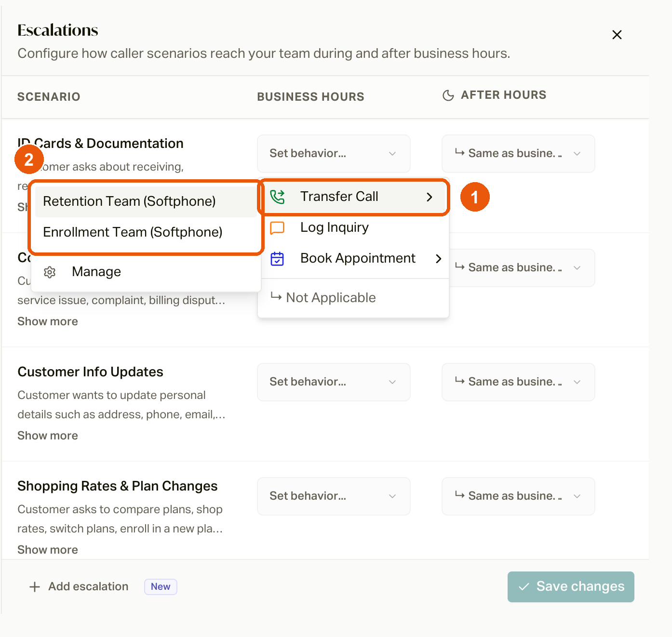Click the BUSINESS HOURS column header

pyautogui.click(x=310, y=97)
